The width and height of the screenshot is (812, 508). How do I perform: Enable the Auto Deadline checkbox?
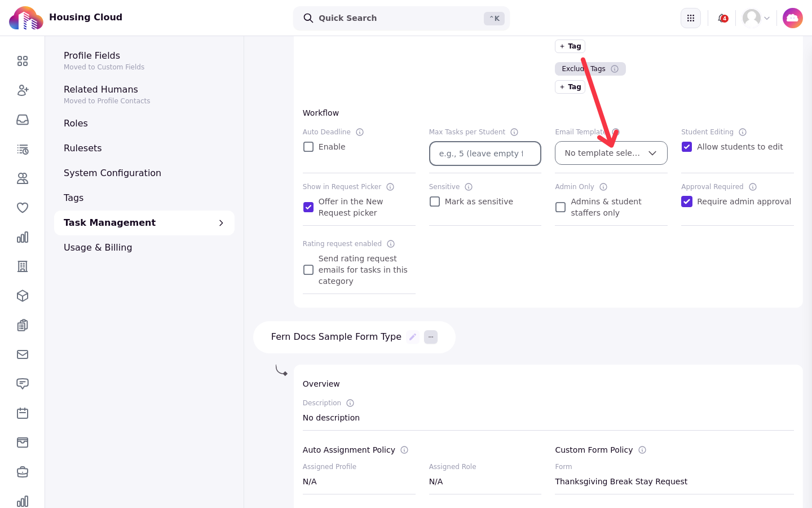308,147
